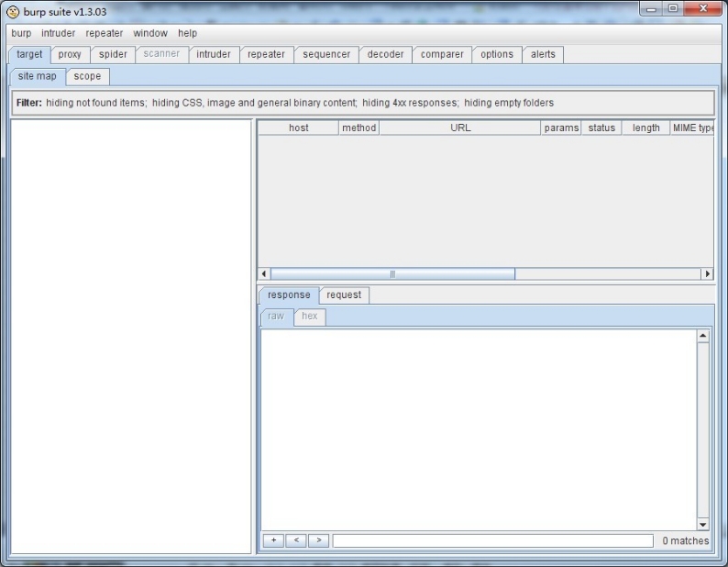
Task: Switch to the spider tab
Action: (113, 54)
